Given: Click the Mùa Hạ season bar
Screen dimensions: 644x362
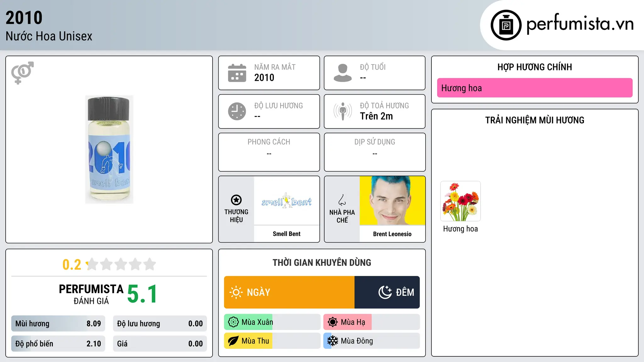Looking at the screenshot, I should tap(372, 322).
